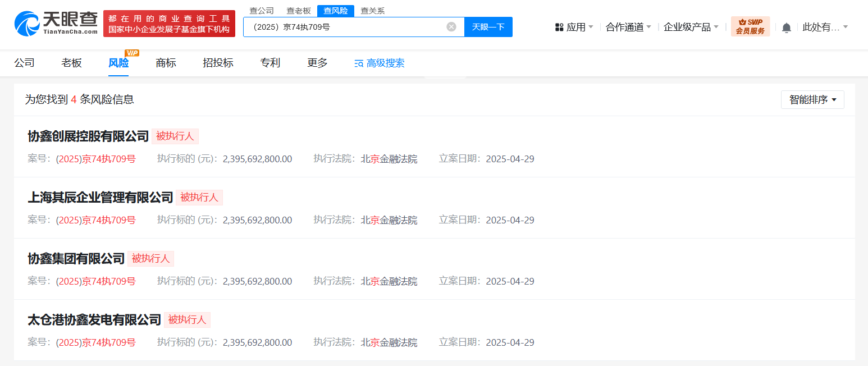Open the 智能排序 sorting dropdown
This screenshot has width=868, height=366.
(x=812, y=99)
